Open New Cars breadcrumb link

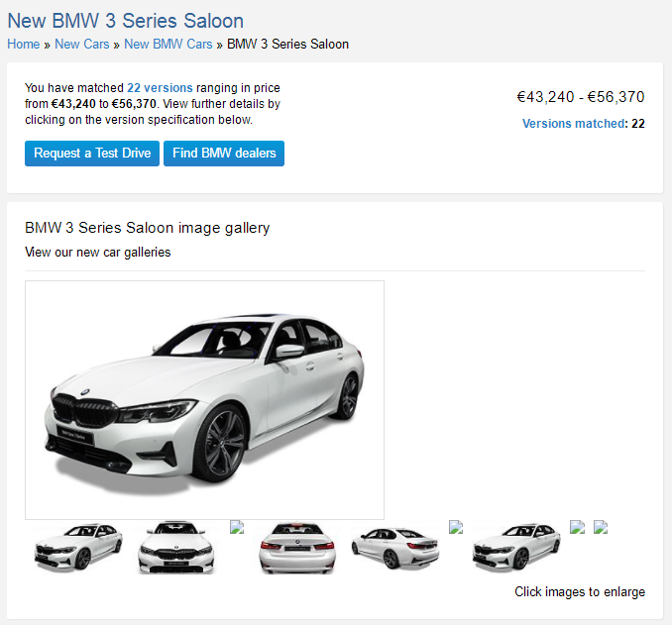click(x=82, y=45)
